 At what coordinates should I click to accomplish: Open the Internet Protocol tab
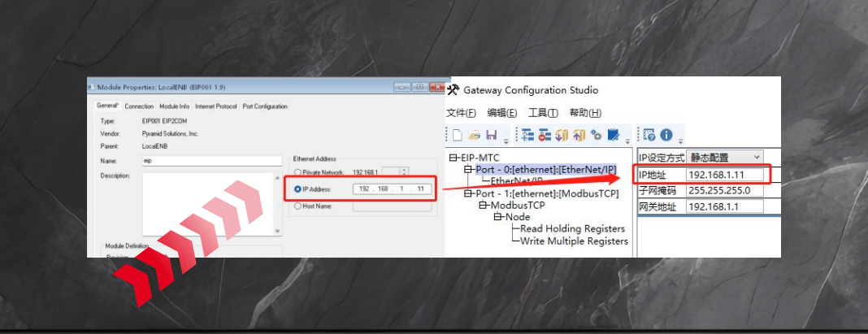pyautogui.click(x=216, y=106)
